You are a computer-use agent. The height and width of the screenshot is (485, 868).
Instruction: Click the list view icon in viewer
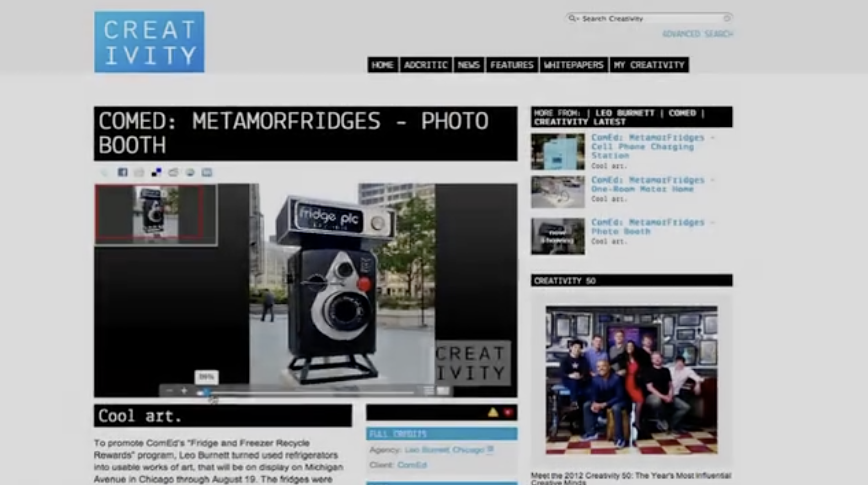429,391
